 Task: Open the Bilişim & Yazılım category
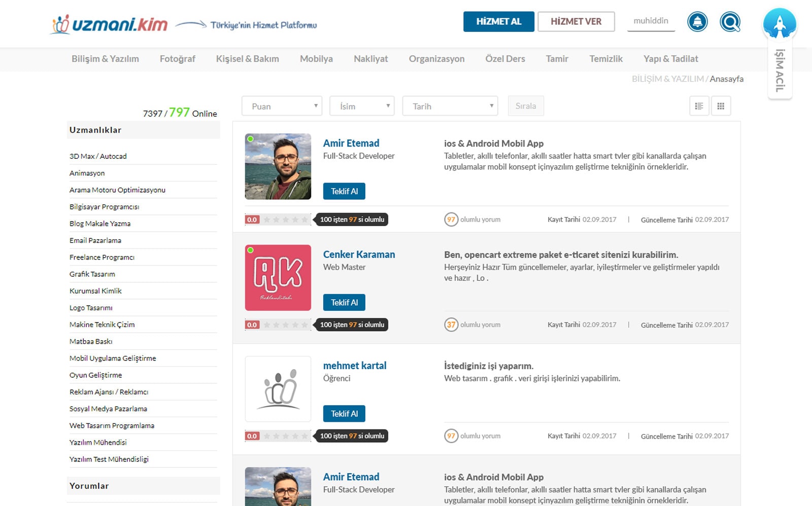tap(105, 59)
